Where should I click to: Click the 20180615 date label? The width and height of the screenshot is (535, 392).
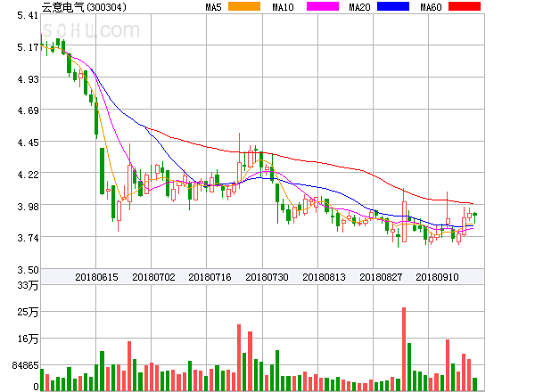[x=96, y=277]
